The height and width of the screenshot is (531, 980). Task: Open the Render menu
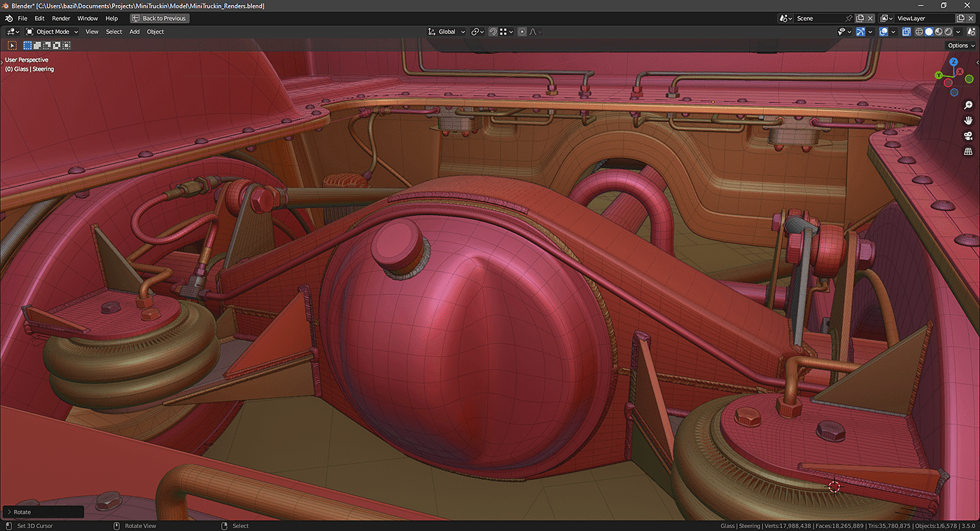[61, 18]
